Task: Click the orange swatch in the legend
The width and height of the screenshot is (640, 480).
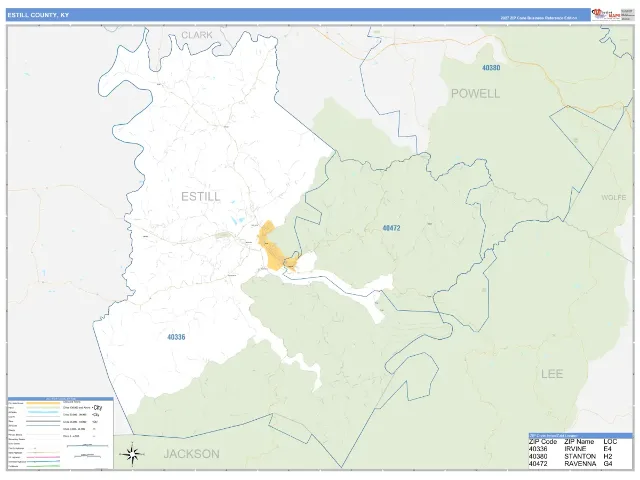Action: 43,403
